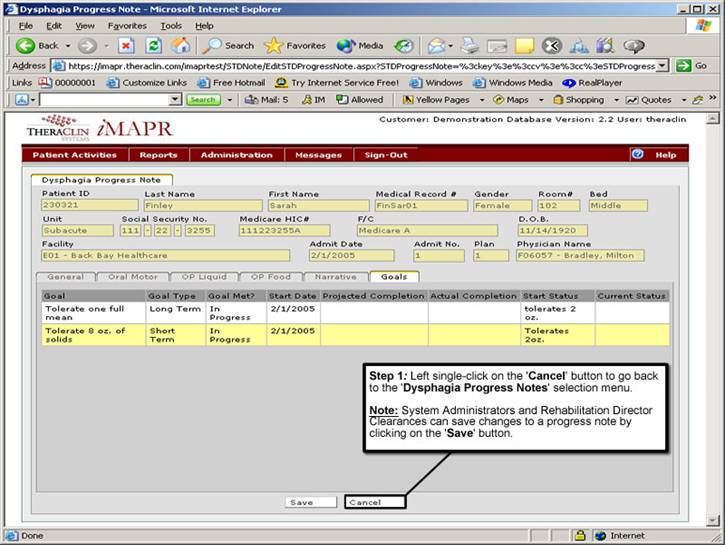Show more toolbar items via chevron
This screenshot has height=545, width=725.
tap(713, 98)
